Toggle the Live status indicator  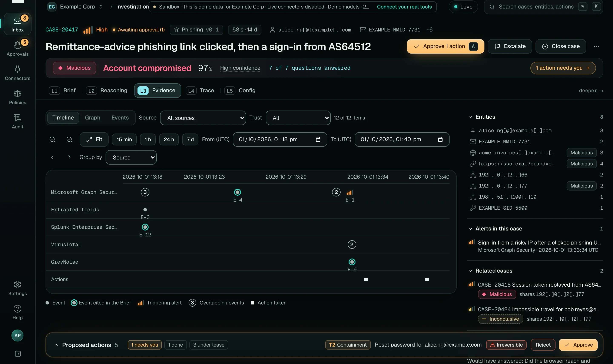pos(463,7)
